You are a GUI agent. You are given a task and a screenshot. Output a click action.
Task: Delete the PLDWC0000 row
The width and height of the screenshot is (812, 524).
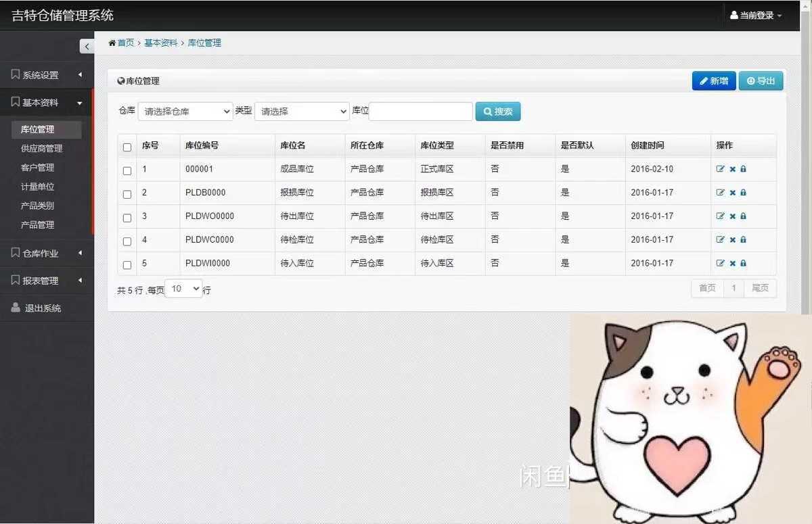[x=732, y=239]
